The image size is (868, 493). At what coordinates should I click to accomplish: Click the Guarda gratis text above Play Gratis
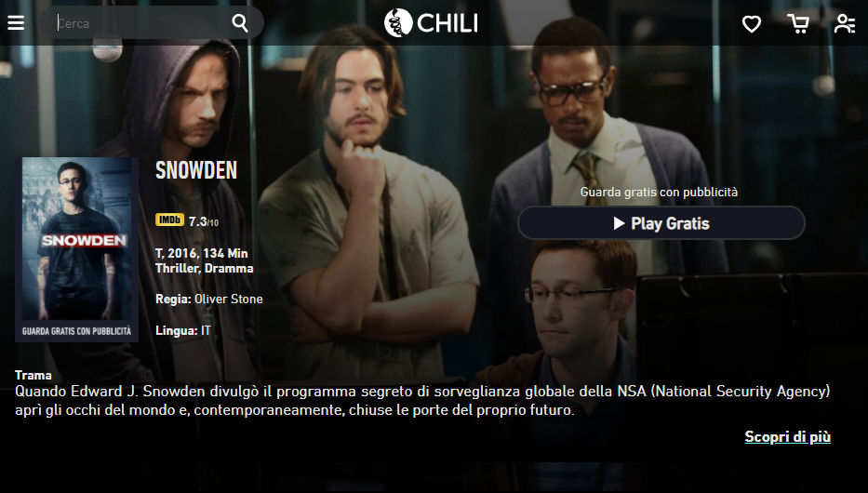(x=659, y=192)
